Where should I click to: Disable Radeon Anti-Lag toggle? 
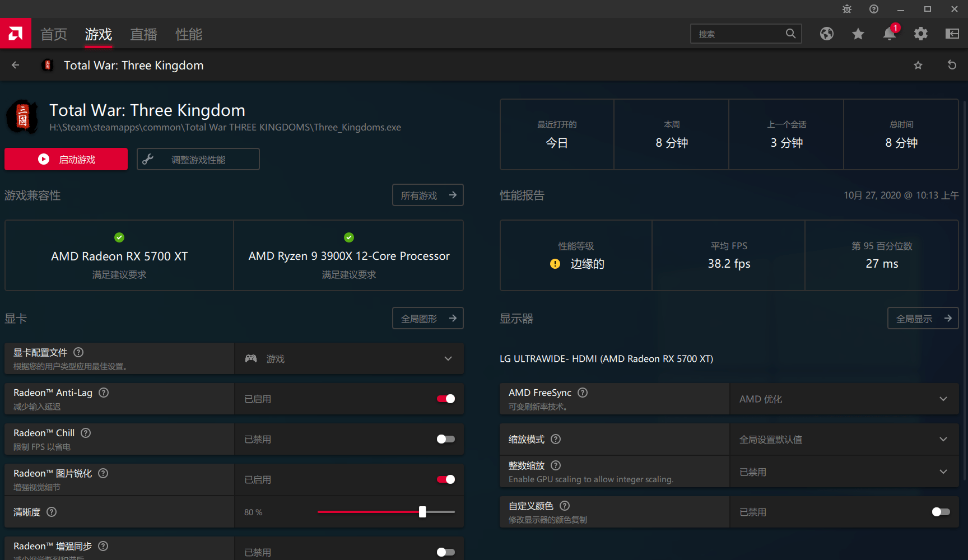(x=446, y=399)
